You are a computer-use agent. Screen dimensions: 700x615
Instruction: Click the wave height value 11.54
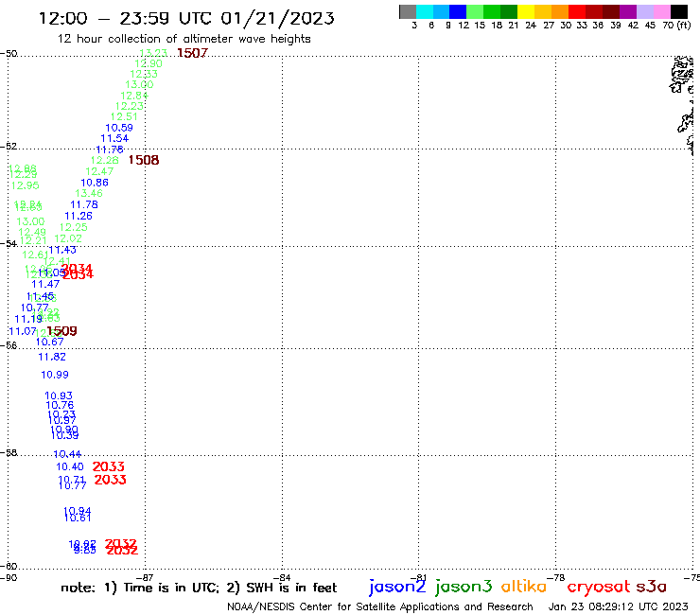click(x=114, y=138)
